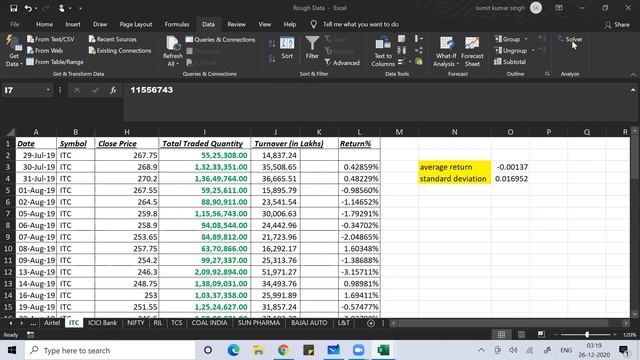Click the Subtotal button
The image size is (640, 360).
pyautogui.click(x=510, y=62)
